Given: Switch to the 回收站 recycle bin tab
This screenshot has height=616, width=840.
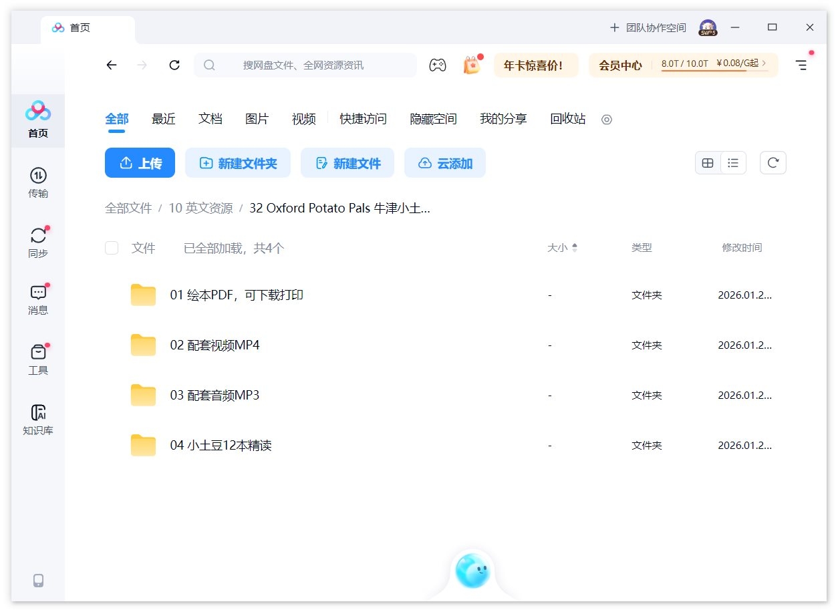Looking at the screenshot, I should tap(567, 118).
